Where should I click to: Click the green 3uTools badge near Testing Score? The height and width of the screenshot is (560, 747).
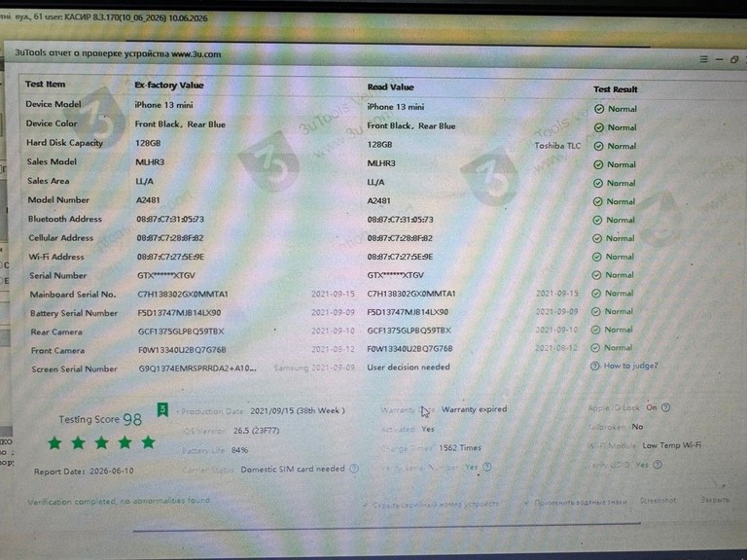162,409
